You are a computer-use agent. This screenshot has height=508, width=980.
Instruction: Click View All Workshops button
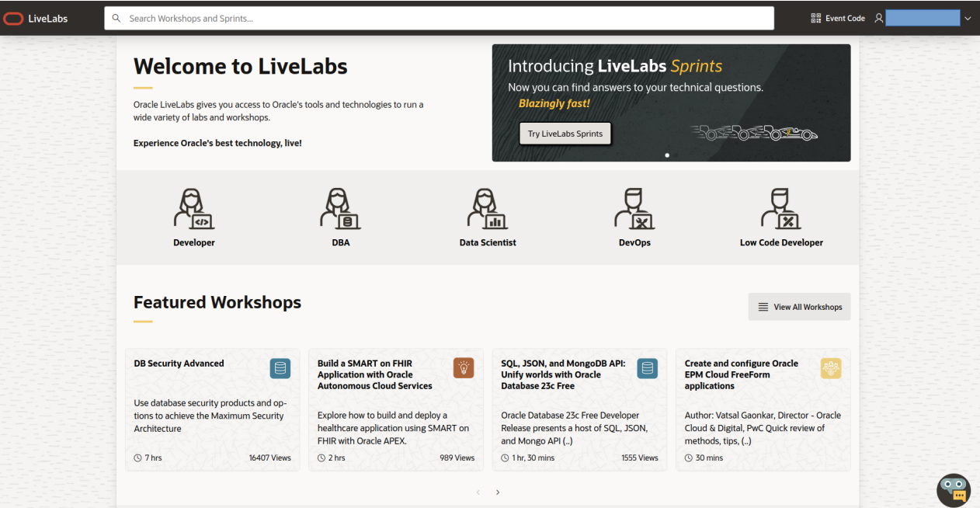(x=799, y=307)
